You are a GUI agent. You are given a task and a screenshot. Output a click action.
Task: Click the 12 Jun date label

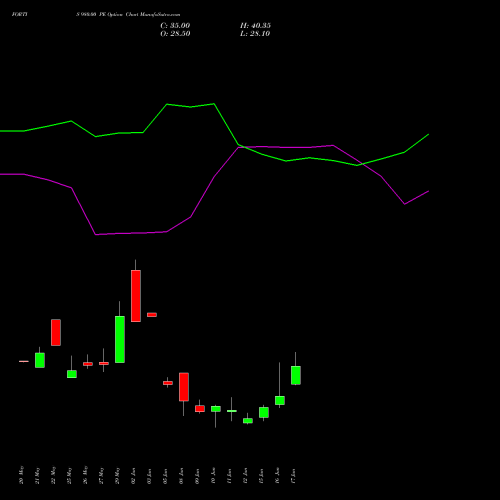(245, 476)
